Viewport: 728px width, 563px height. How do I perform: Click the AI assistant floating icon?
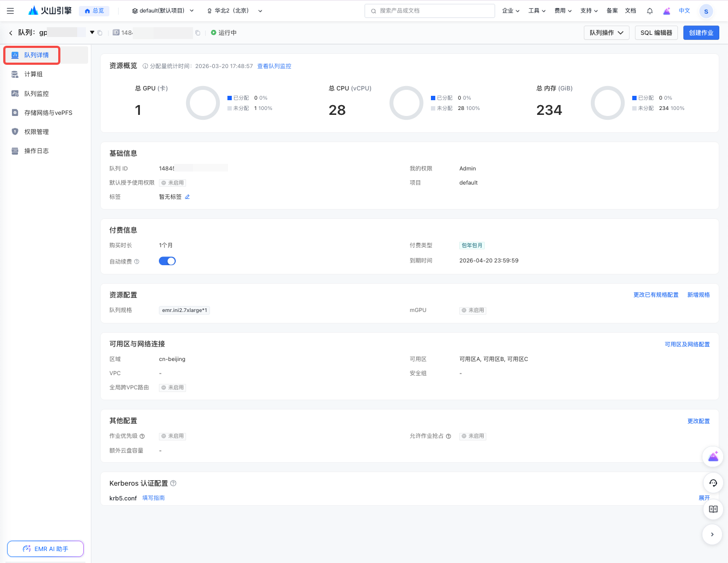(713, 456)
